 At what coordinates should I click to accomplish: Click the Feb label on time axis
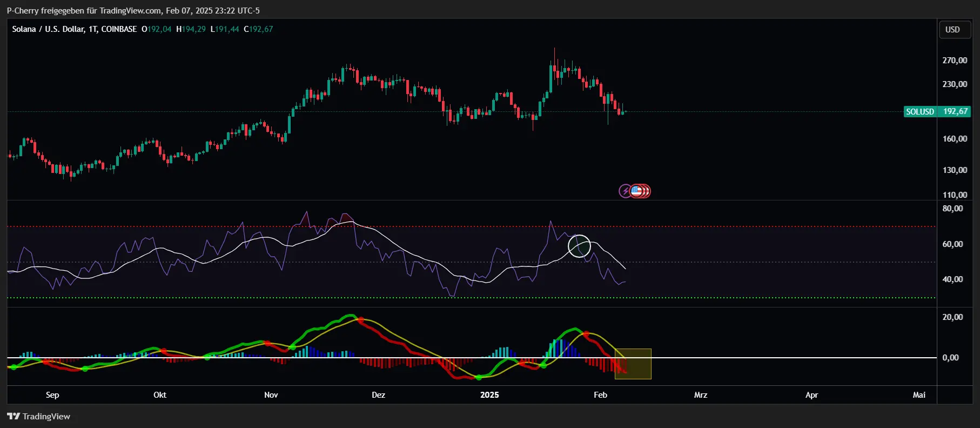point(600,395)
